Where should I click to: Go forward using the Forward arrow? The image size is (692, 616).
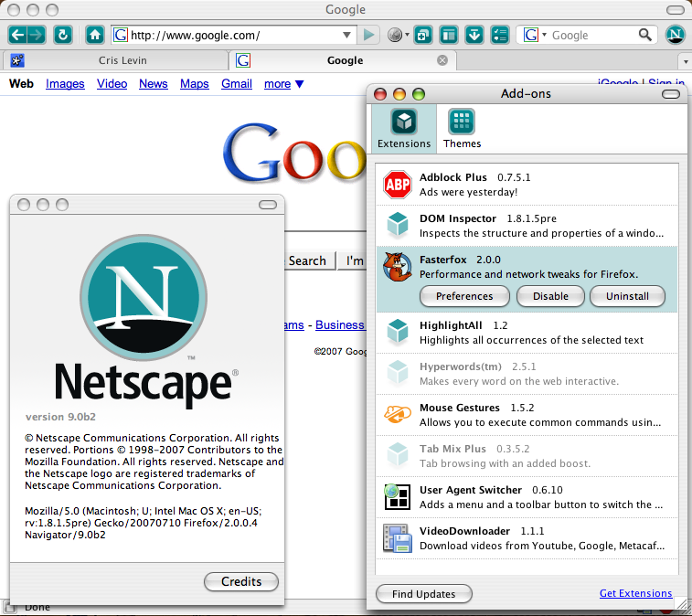(37, 35)
